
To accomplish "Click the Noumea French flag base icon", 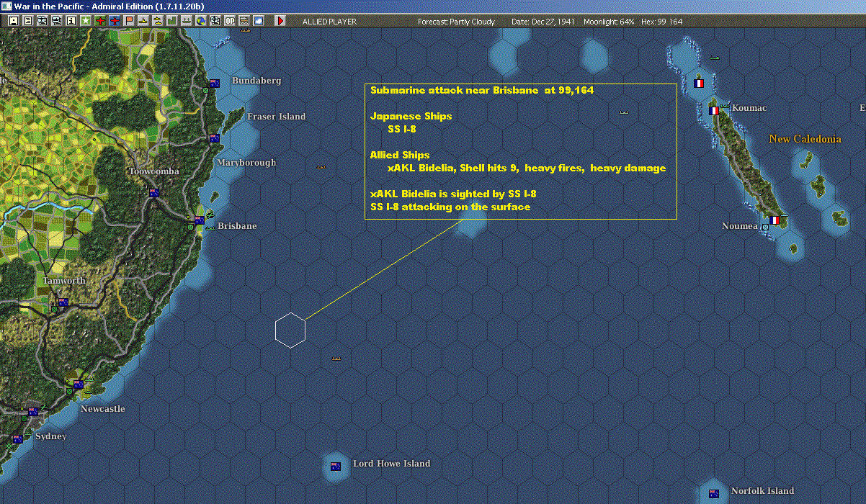I will point(775,220).
